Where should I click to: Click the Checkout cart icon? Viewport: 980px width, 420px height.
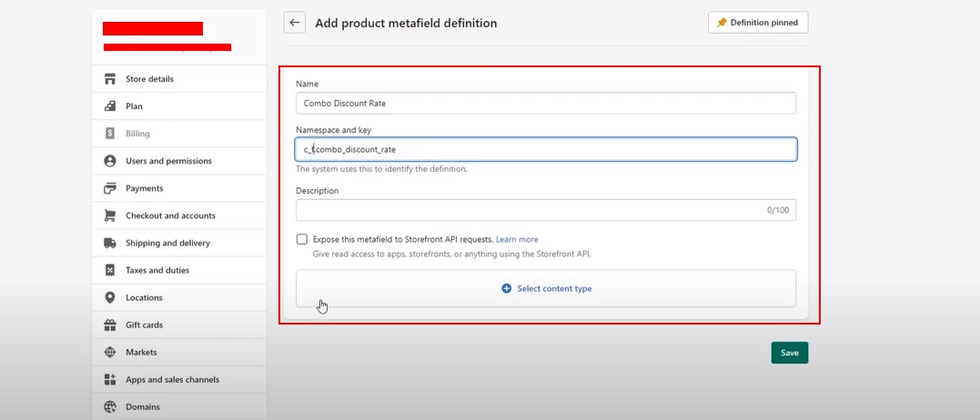[110, 215]
